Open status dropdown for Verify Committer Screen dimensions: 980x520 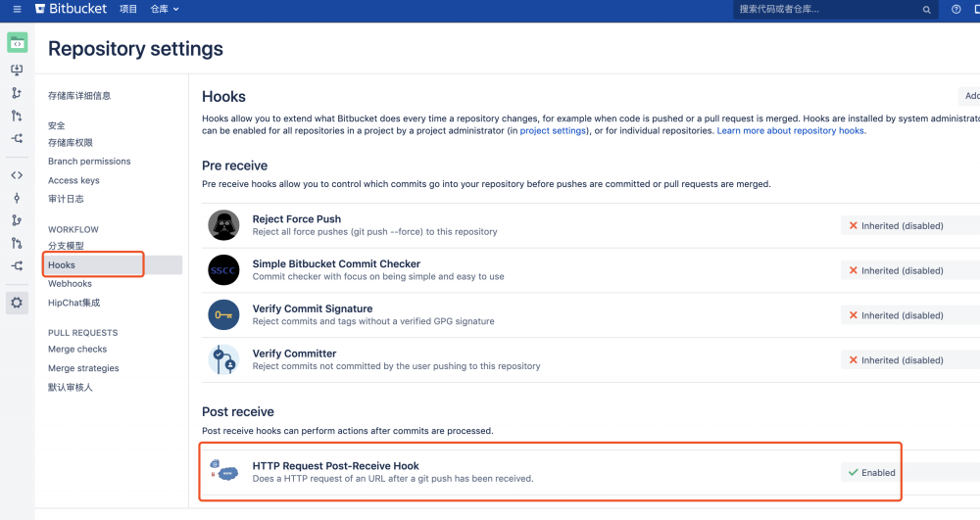pos(910,360)
